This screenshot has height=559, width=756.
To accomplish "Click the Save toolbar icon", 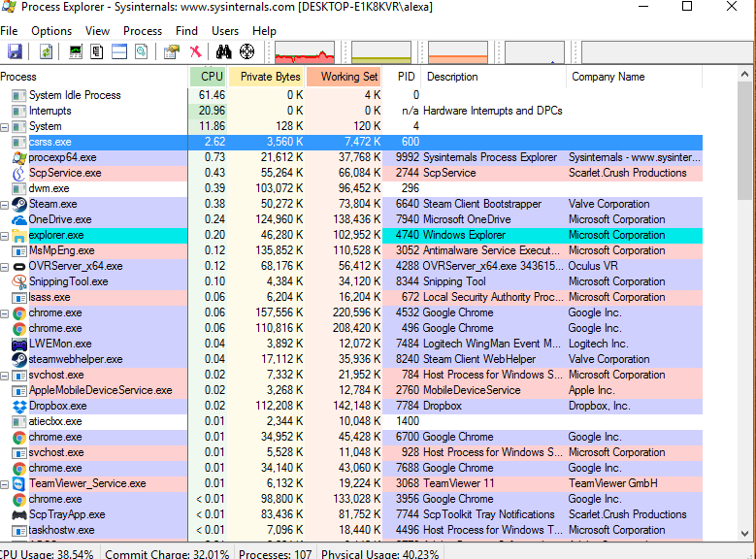I will (15, 51).
